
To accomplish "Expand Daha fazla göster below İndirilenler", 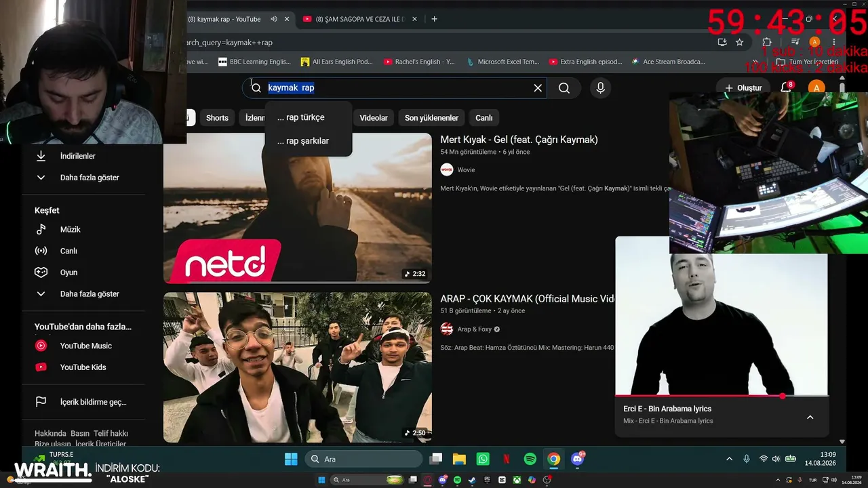I will [x=91, y=178].
